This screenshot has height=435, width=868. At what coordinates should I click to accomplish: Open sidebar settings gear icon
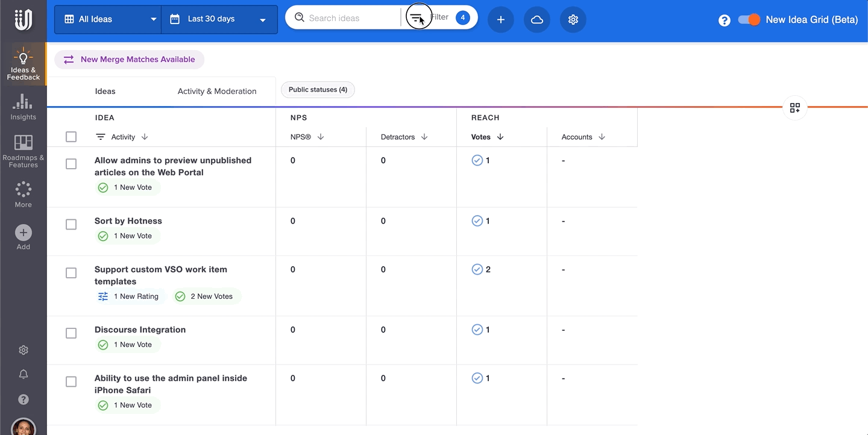point(23,350)
